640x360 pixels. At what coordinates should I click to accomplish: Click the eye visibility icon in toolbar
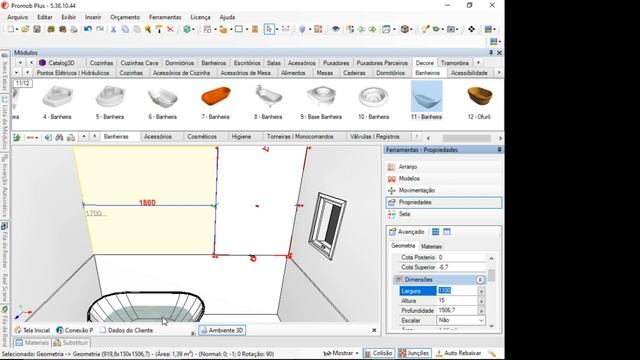point(336,29)
